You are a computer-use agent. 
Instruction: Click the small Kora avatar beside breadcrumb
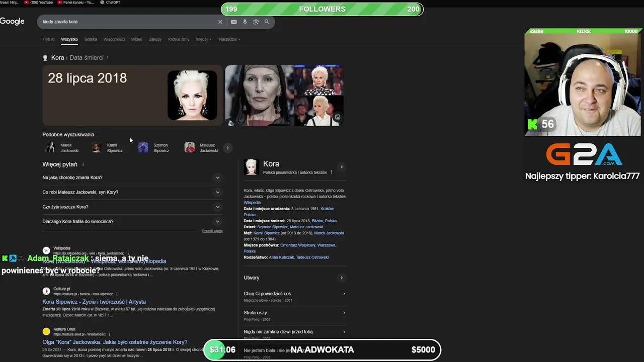(x=45, y=58)
